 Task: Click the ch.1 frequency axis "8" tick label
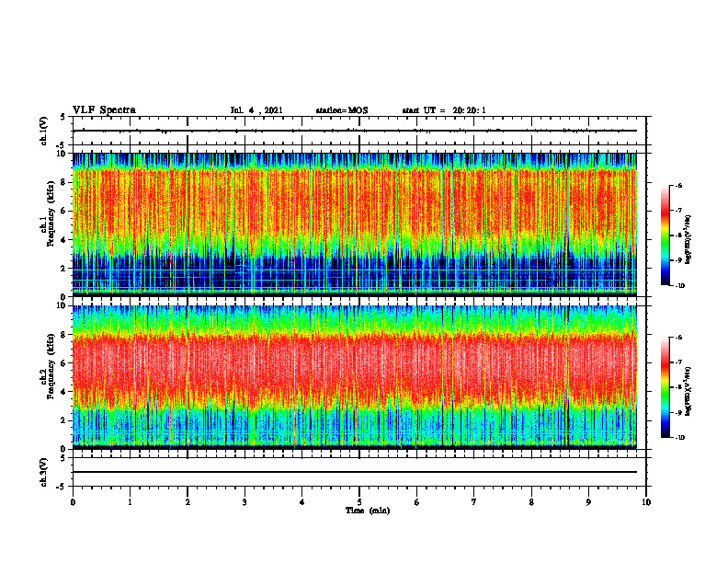(x=63, y=182)
